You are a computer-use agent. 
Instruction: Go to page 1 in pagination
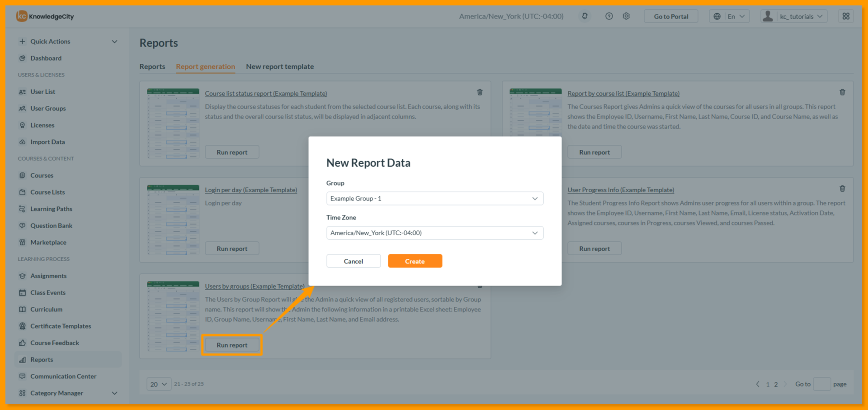tap(768, 384)
